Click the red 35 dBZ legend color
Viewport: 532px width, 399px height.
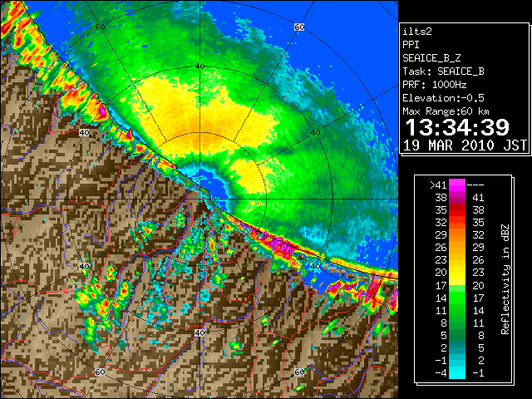click(457, 210)
